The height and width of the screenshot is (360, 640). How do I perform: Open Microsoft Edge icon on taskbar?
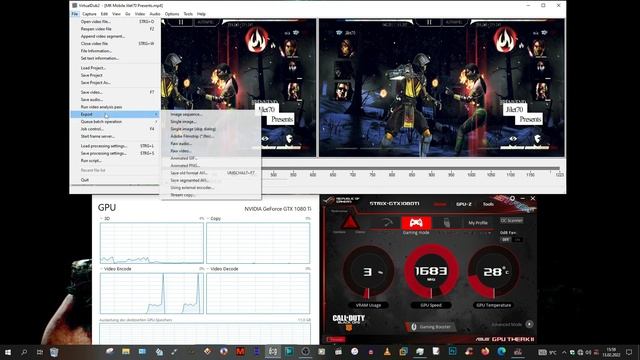click(x=502, y=351)
